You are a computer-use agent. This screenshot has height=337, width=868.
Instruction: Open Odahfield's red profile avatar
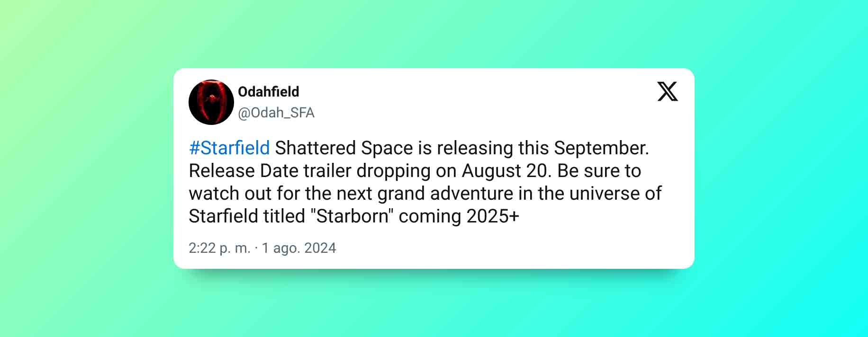click(211, 102)
